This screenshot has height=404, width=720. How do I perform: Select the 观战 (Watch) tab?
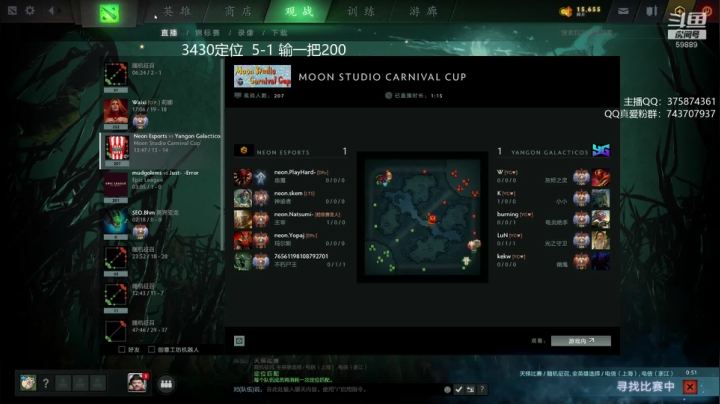click(299, 11)
